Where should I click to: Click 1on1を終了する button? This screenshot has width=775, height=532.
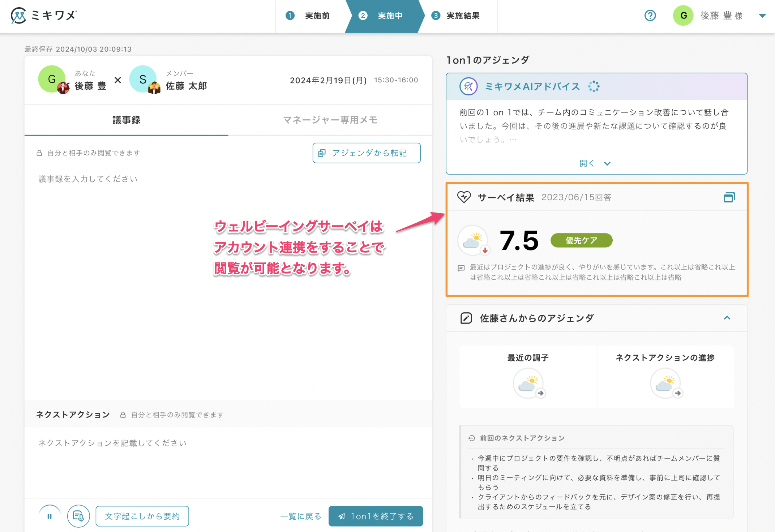point(376,516)
